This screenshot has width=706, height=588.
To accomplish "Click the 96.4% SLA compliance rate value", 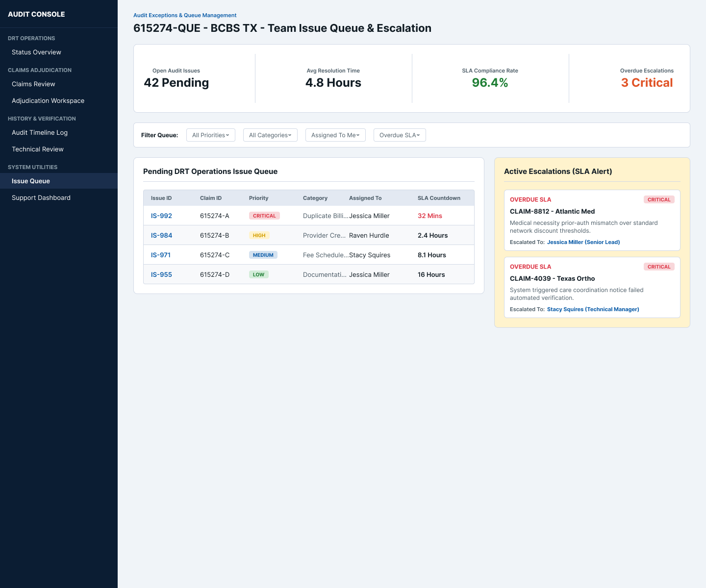I will (x=490, y=83).
